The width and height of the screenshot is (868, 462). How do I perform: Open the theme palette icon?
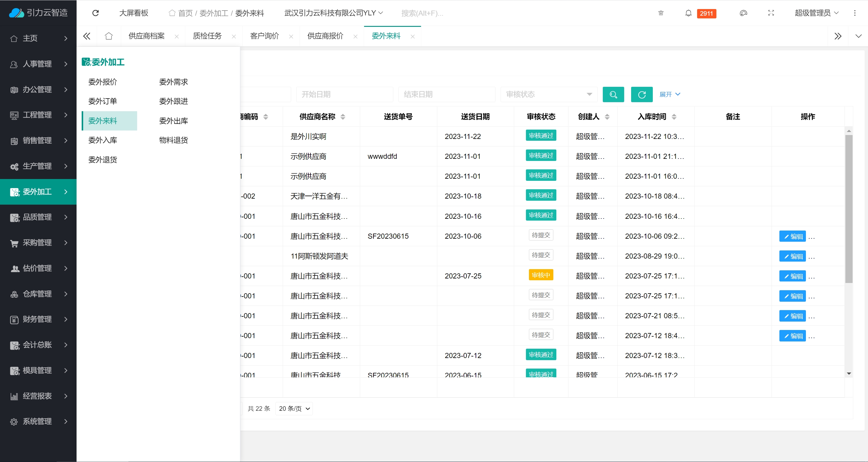(x=743, y=13)
